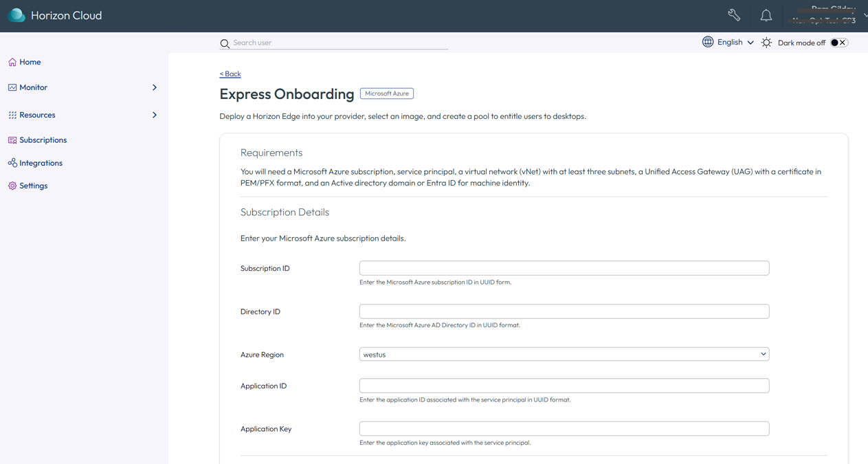
Task: Click hint "Enter the Microsoft Azure subscription ID"
Action: tap(435, 282)
